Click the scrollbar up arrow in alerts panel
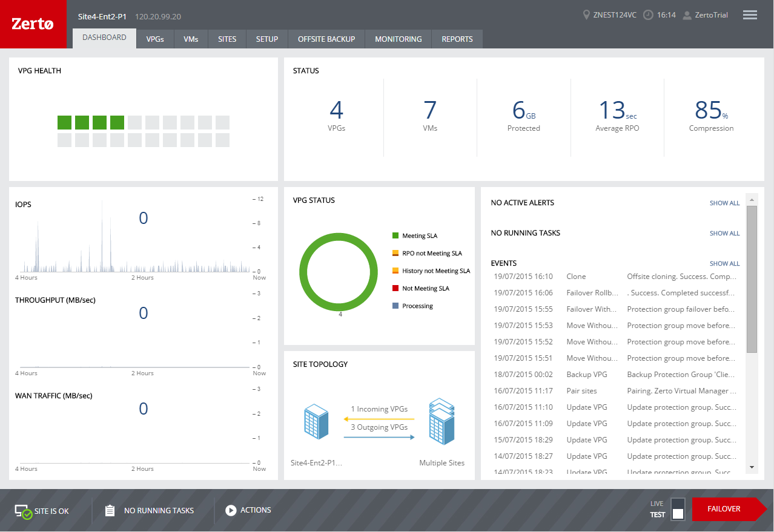Viewport: 774px width, 532px height. click(x=752, y=199)
